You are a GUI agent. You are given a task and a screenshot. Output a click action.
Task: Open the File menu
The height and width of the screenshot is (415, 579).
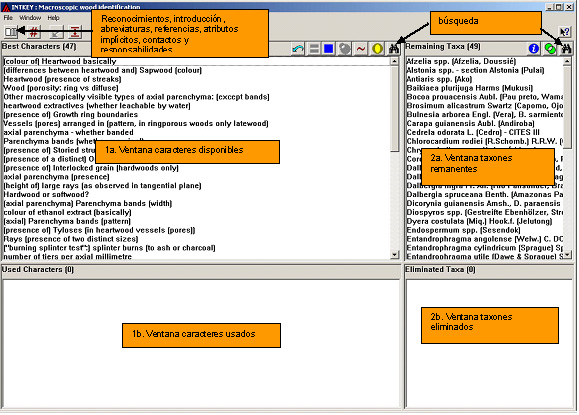[x=8, y=18]
